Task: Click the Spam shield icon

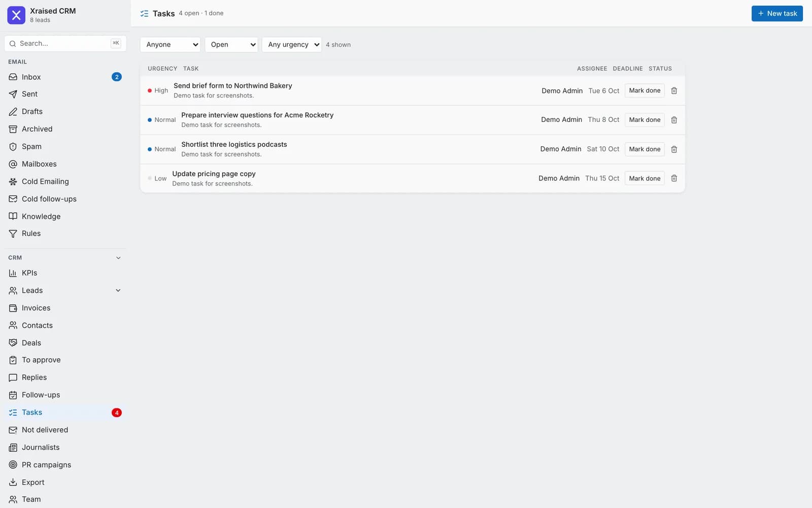Action: (x=13, y=147)
